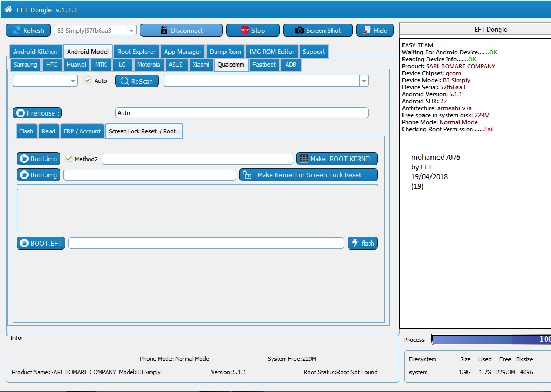Screen dimensions: 551x392
Task: Click the USB icon on Disconnect
Action: point(164,30)
